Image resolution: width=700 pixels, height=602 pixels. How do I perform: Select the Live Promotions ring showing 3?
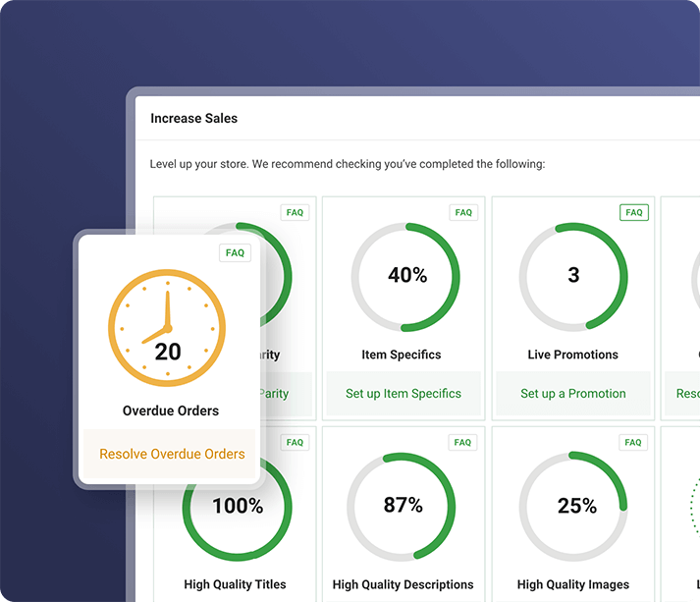point(573,276)
